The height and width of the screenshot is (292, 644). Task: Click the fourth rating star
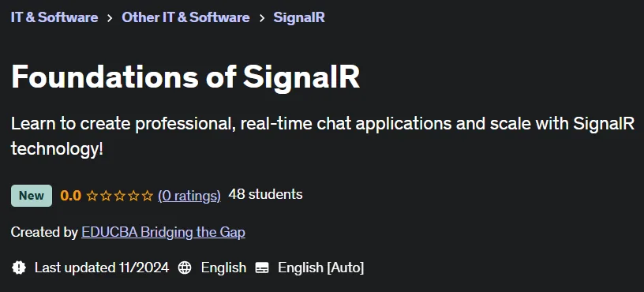(x=133, y=196)
